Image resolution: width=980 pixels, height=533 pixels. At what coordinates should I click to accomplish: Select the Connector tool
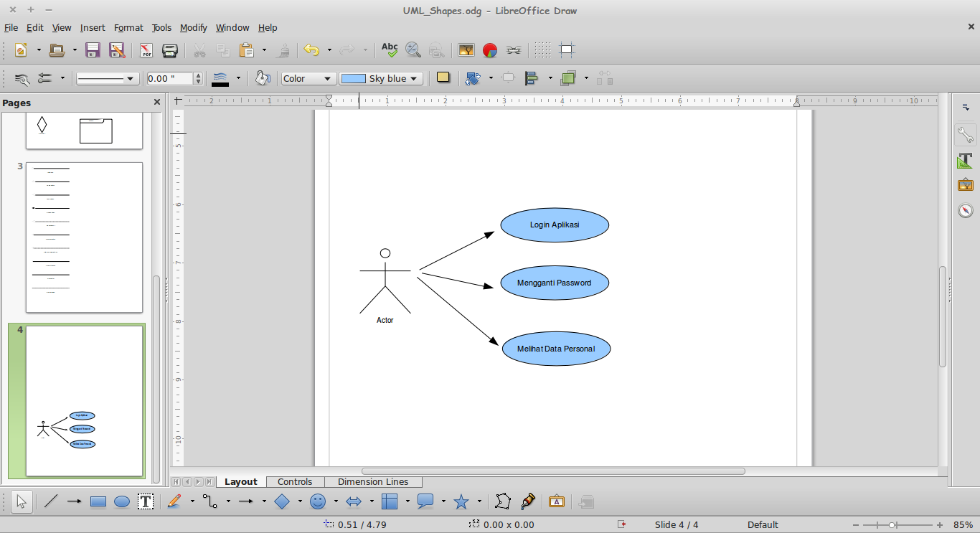pos(209,501)
